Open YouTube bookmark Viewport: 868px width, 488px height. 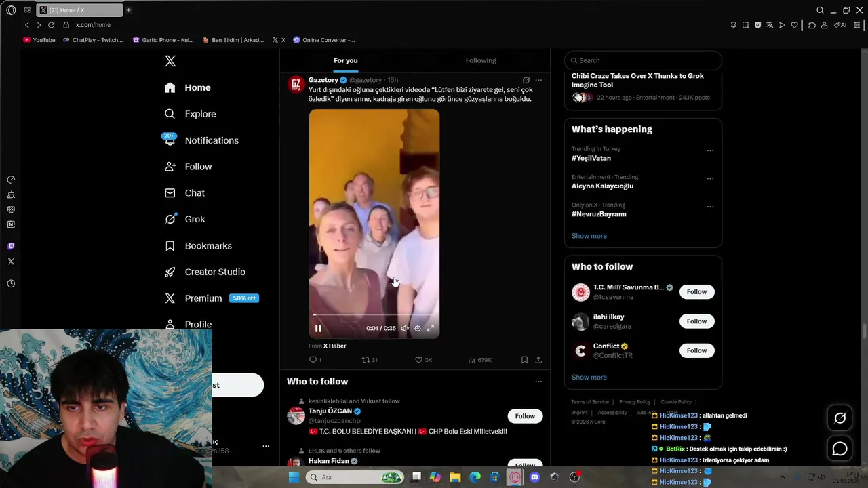point(39,40)
